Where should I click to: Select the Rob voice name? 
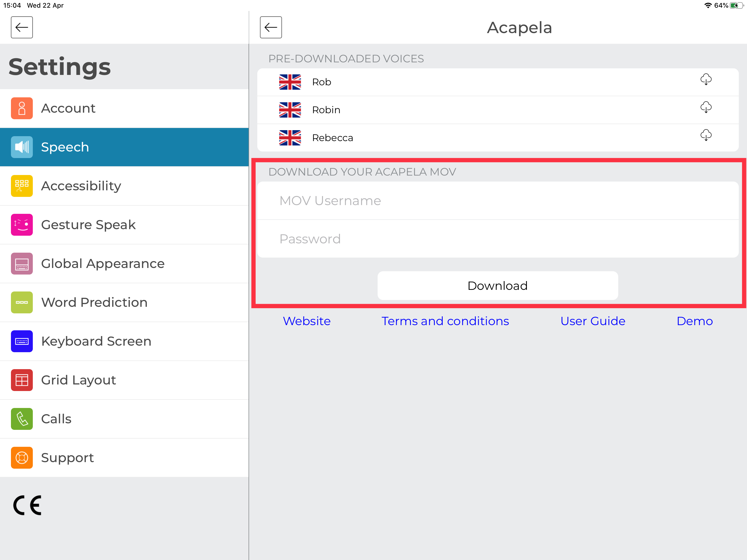[x=322, y=82]
